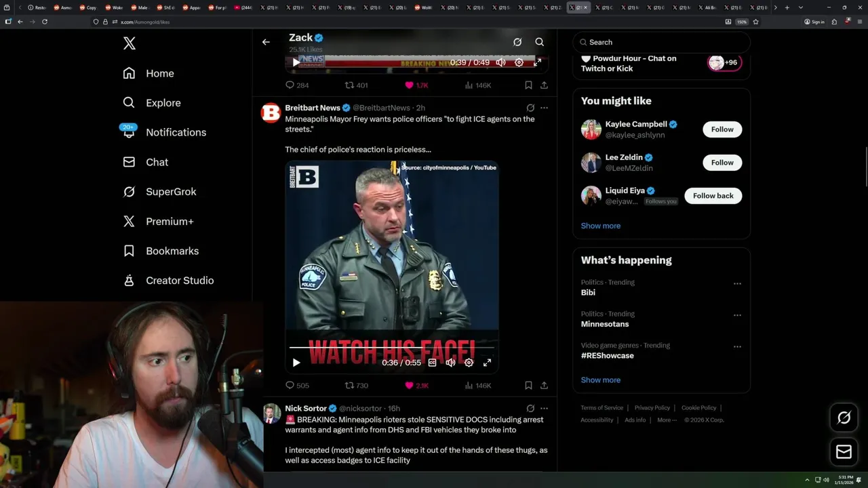
Task: Open the floating messages button
Action: click(844, 451)
